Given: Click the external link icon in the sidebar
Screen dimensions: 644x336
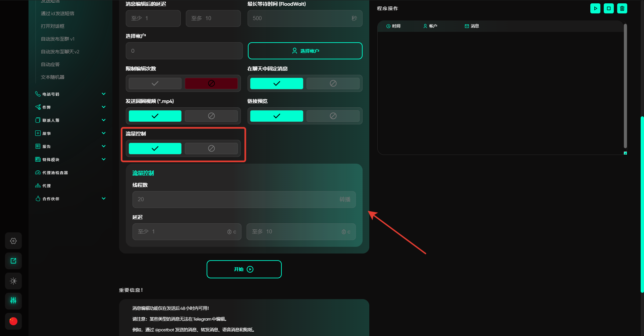Looking at the screenshot, I should pos(13,261).
